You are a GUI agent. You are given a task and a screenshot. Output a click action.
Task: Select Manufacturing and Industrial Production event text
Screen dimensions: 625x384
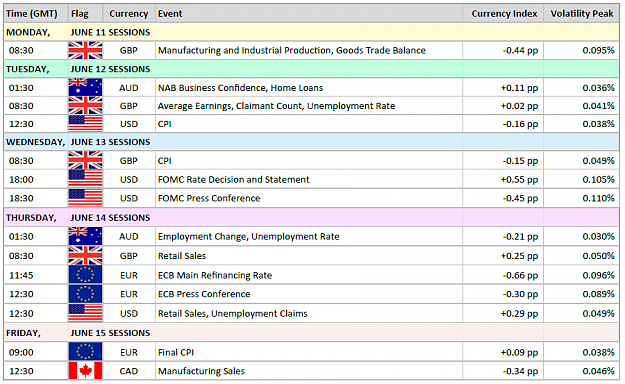(x=292, y=50)
